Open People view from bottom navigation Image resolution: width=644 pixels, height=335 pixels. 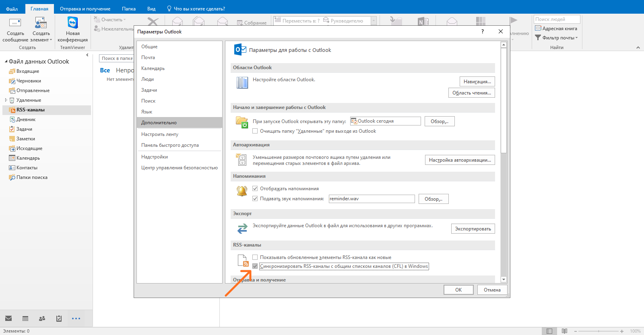click(42, 319)
